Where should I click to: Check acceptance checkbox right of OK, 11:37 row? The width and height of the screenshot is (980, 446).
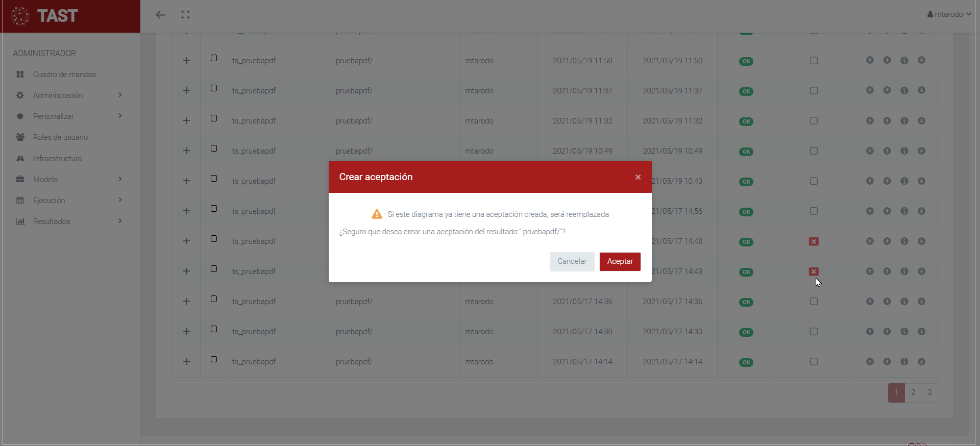coord(814,91)
